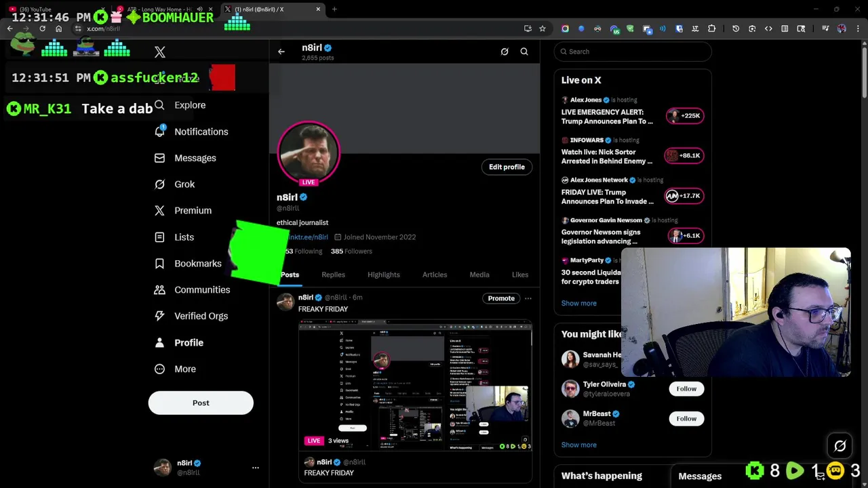Switch to the Highlights tab
This screenshot has height=488, width=868.
(384, 274)
